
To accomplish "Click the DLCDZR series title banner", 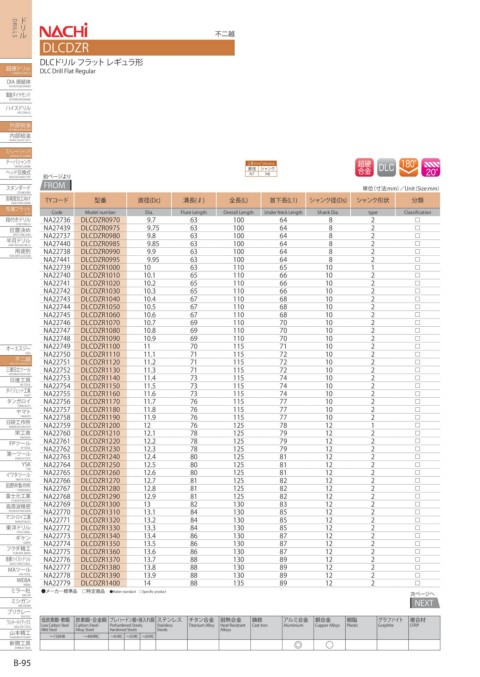I will click(x=137, y=47).
